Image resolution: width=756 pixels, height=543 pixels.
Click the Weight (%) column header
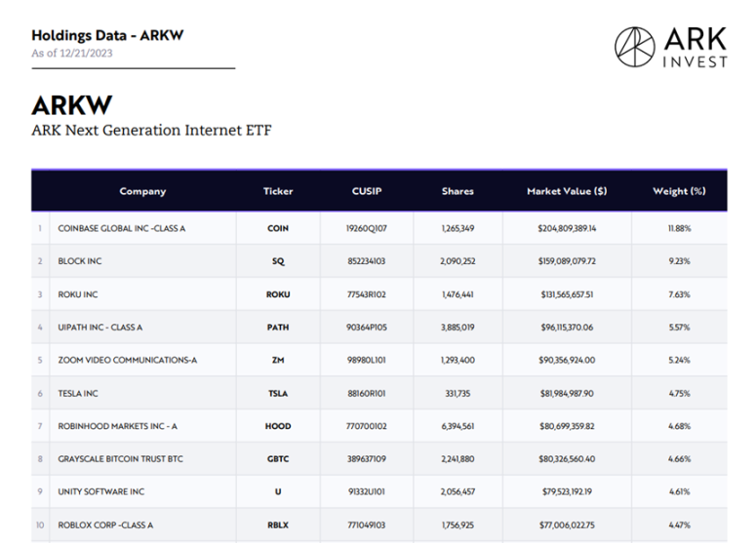pos(679,191)
